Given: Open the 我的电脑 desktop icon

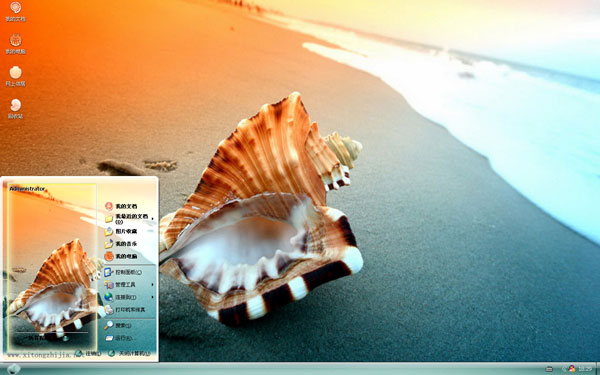Looking at the screenshot, I should coord(15,44).
